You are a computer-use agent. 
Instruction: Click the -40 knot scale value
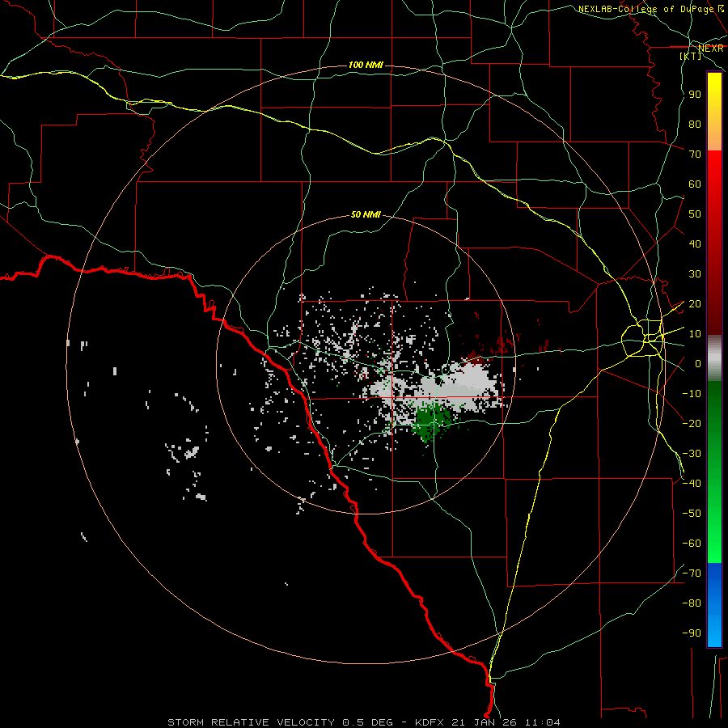[692, 484]
